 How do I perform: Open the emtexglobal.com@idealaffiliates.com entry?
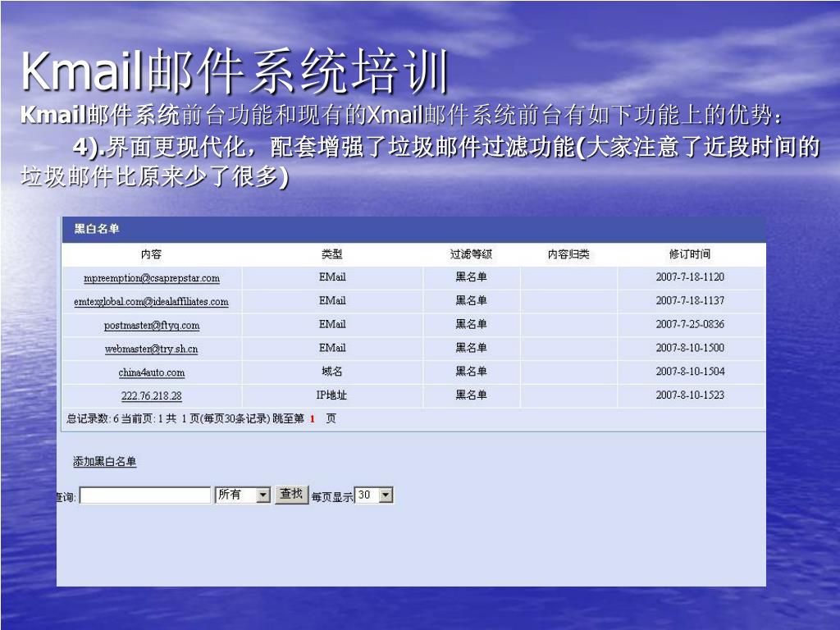pos(151,302)
